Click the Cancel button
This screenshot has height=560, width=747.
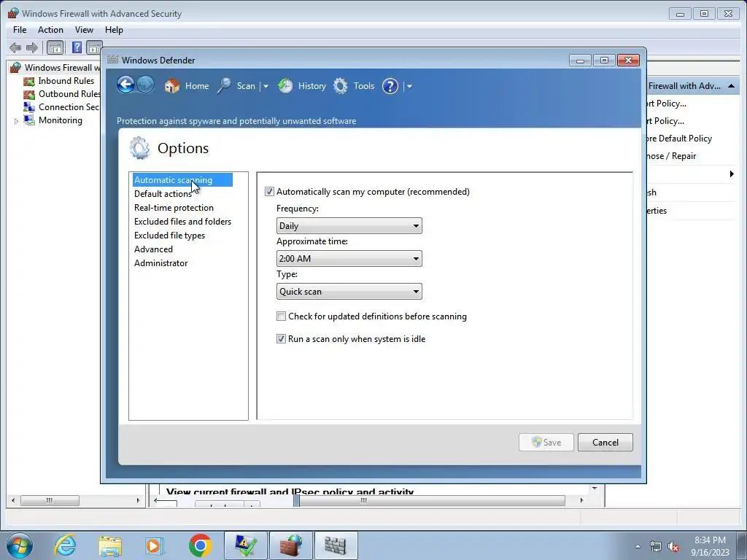pyautogui.click(x=605, y=442)
